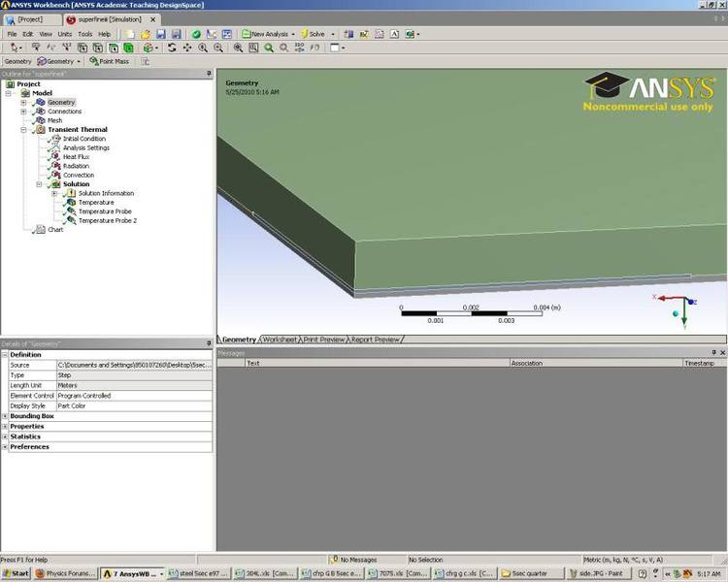Expand the Bounding Box section
The image size is (728, 582).
point(5,416)
